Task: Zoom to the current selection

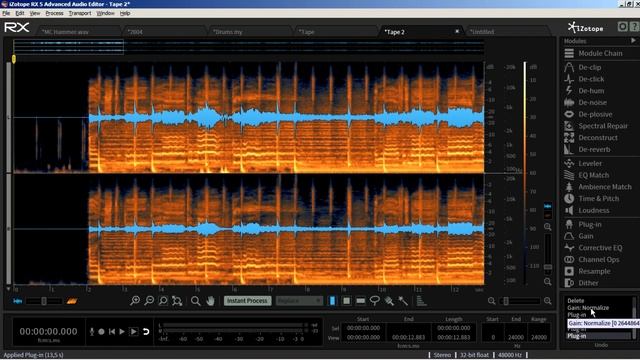Action: point(163,301)
